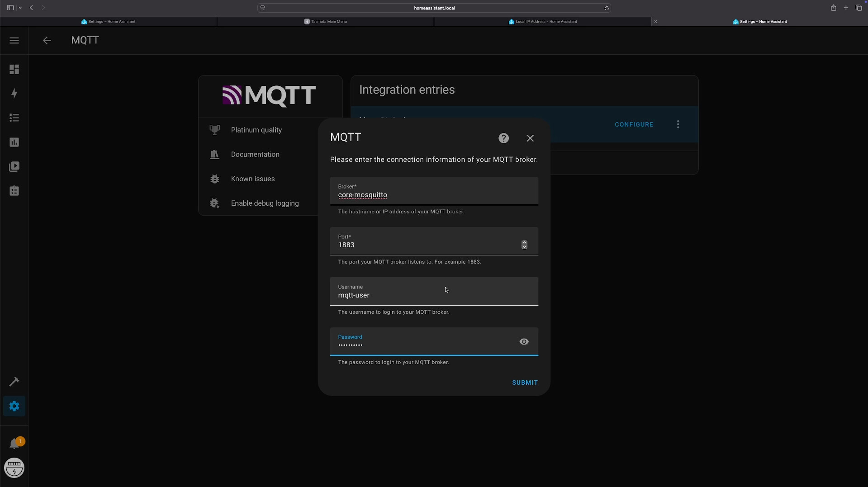Collapse the sidebar with the hamburger menu
The image size is (868, 487).
(14, 40)
